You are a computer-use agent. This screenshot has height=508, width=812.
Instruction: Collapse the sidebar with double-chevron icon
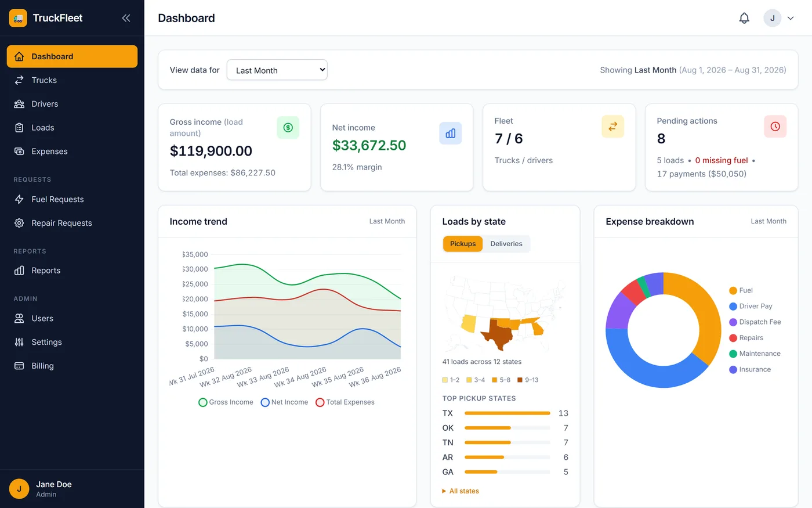point(126,18)
